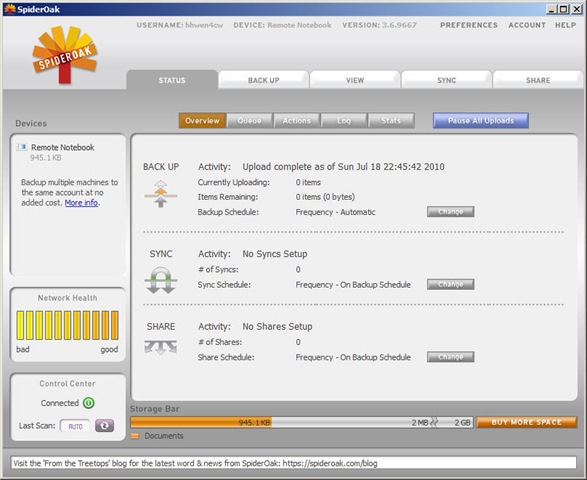Click the USERNAME label in header

[159, 25]
